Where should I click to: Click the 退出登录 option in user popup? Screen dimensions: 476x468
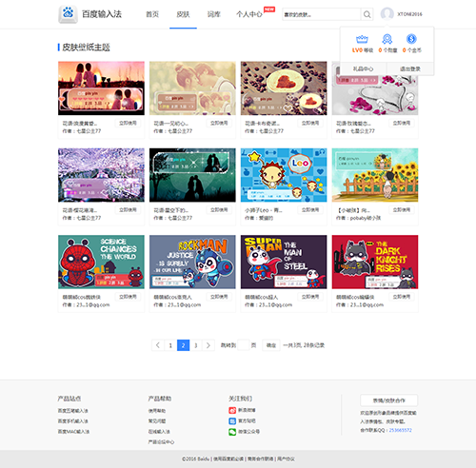pyautogui.click(x=410, y=68)
